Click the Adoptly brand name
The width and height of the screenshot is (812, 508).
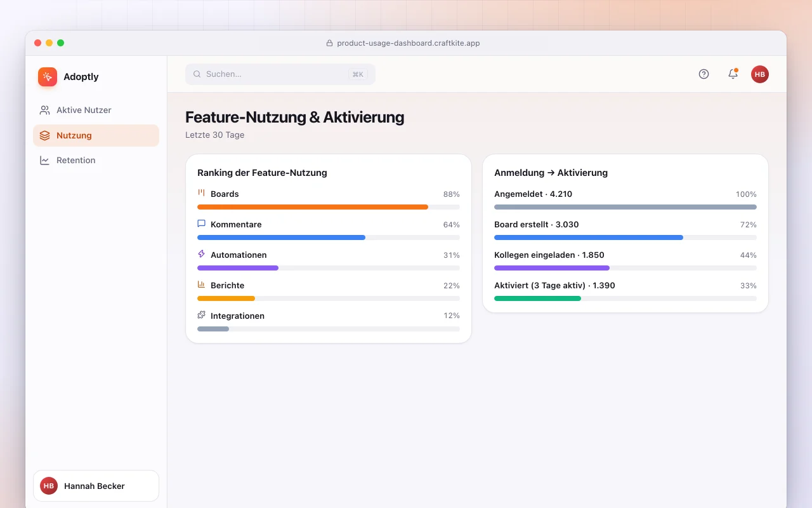(81, 77)
